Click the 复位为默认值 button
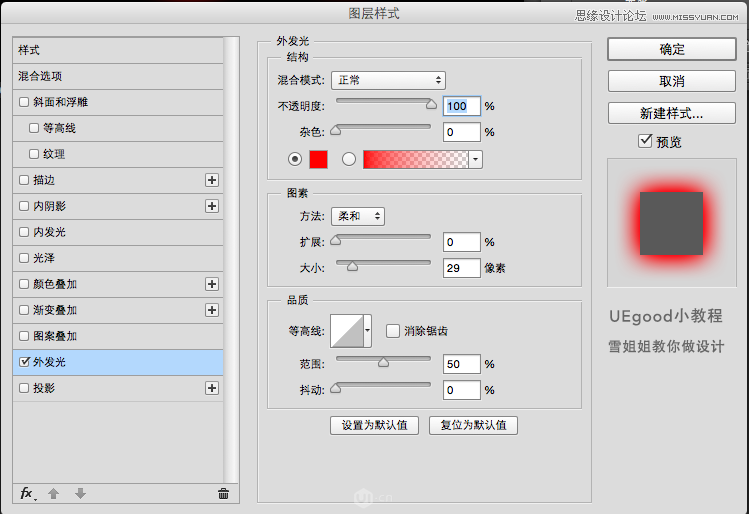The width and height of the screenshot is (749, 514). [473, 425]
